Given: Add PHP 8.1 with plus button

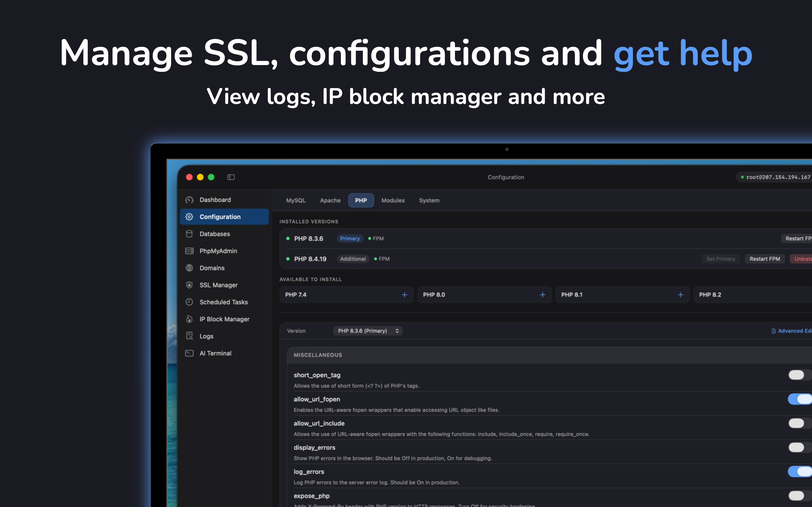Looking at the screenshot, I should (x=680, y=295).
